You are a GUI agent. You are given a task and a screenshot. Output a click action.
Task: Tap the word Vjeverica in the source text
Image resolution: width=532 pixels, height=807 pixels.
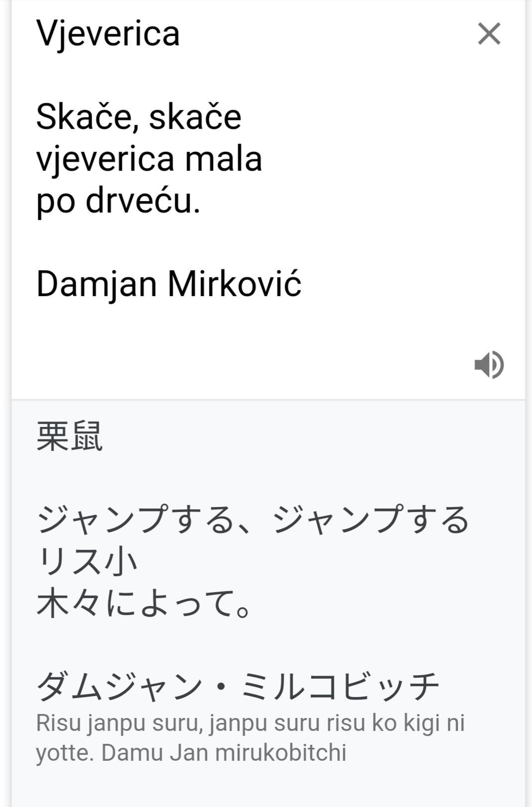[108, 34]
